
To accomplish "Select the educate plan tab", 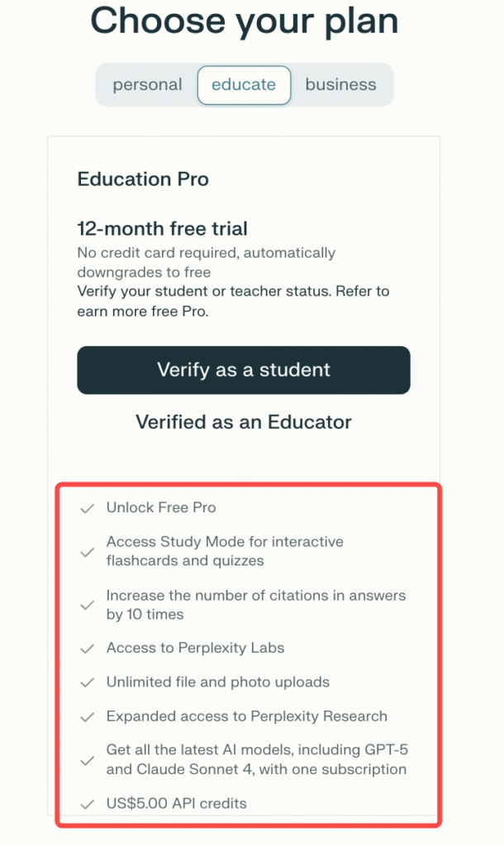I will [244, 85].
